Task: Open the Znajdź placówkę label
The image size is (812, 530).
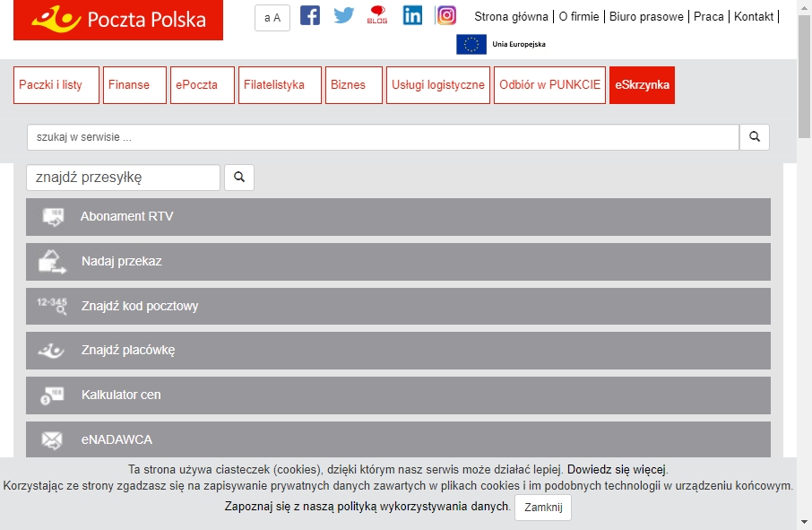Action: (128, 351)
